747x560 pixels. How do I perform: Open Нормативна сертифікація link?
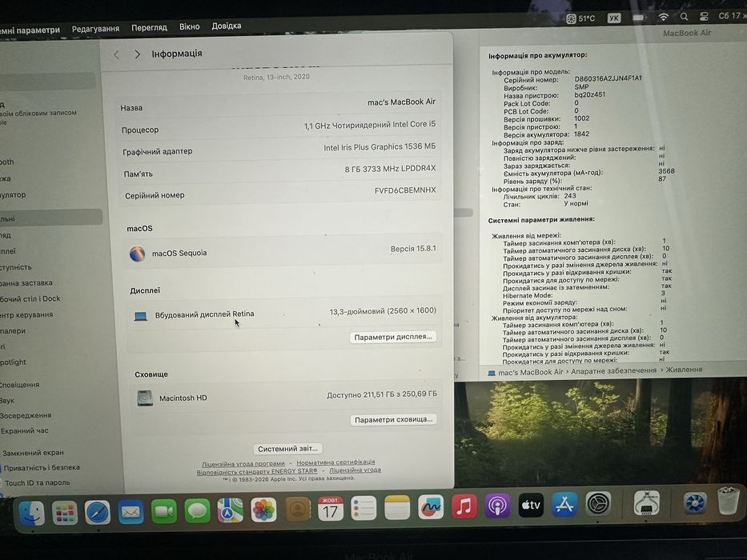335,462
